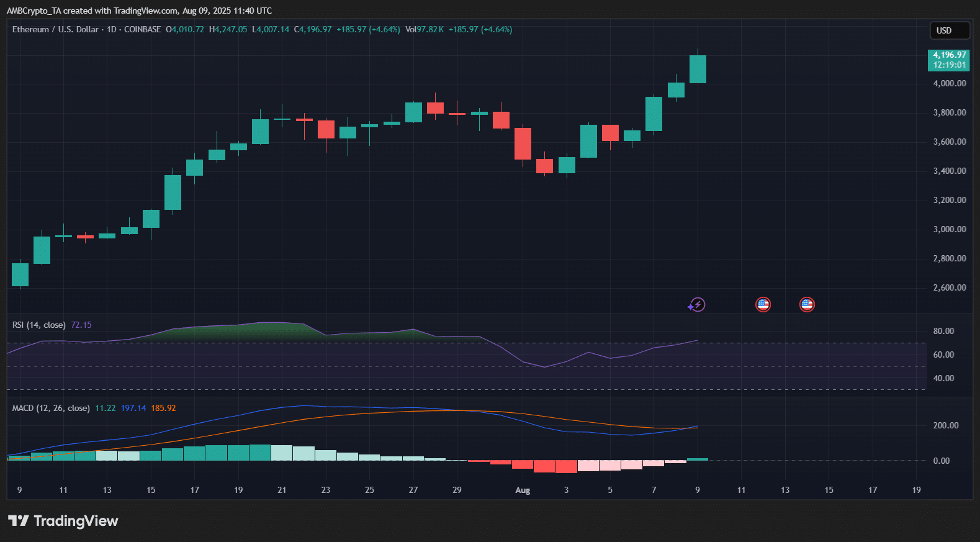Click the right US flag event icon
980x542 pixels.
[807, 305]
